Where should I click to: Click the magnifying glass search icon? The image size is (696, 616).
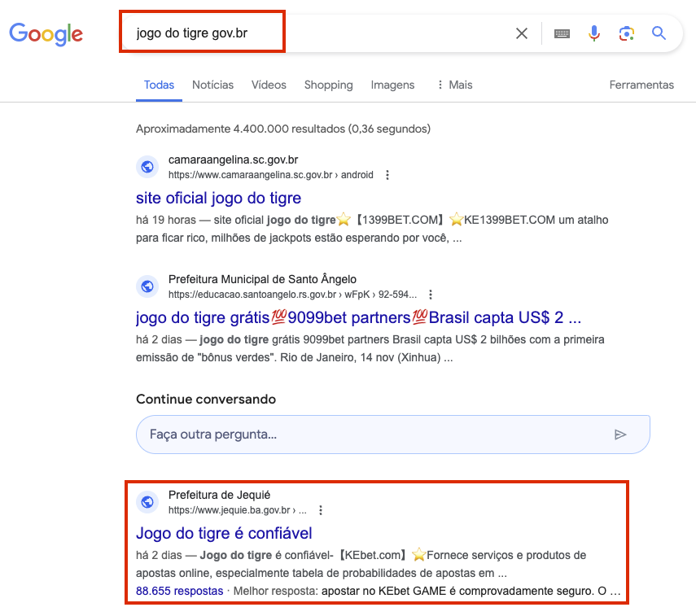point(659,33)
